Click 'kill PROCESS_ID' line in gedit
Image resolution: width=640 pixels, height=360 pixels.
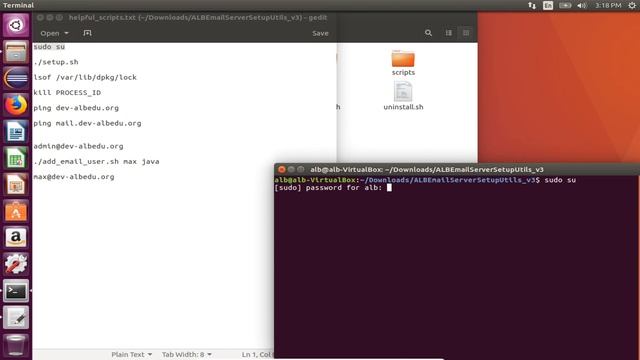click(x=67, y=93)
